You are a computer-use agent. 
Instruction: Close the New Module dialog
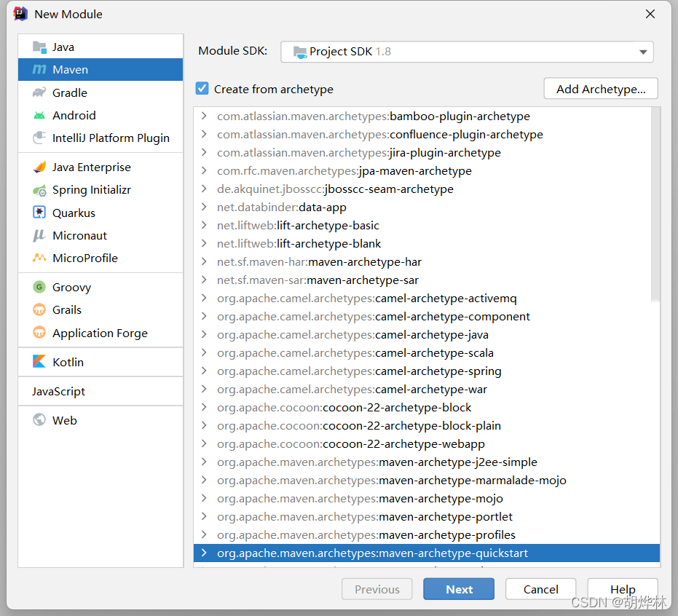[650, 15]
